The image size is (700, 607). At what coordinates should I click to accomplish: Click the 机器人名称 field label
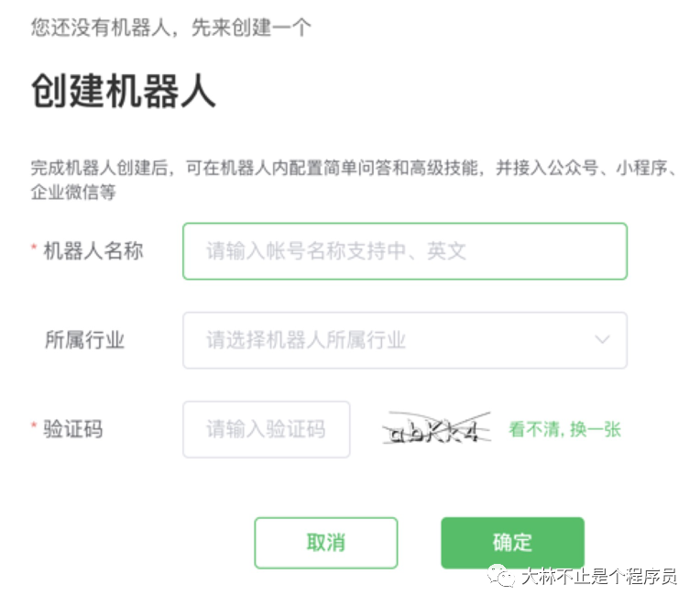point(93,250)
